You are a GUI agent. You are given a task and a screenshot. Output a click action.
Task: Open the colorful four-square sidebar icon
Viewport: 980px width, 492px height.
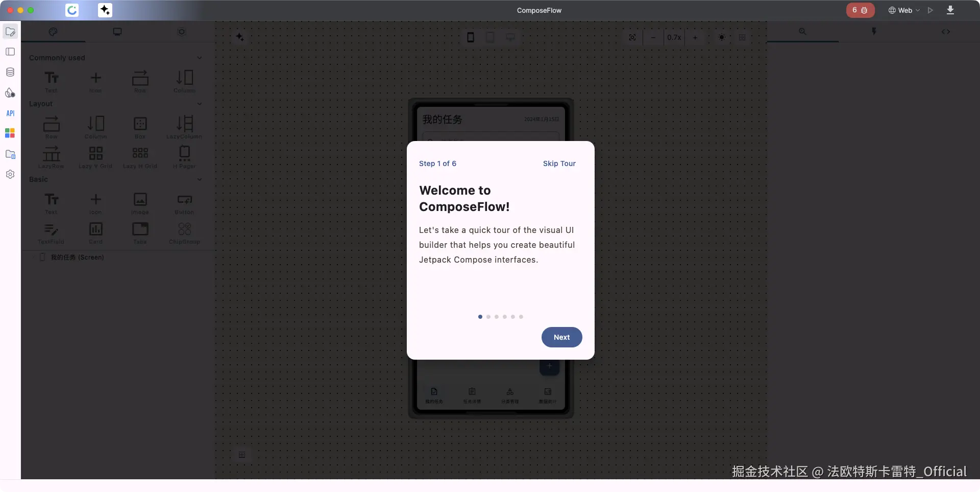tap(10, 133)
